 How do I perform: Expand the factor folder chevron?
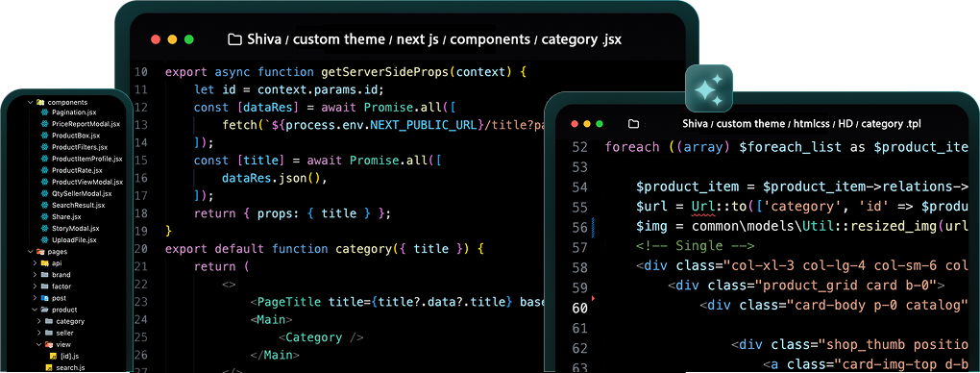[x=35, y=286]
